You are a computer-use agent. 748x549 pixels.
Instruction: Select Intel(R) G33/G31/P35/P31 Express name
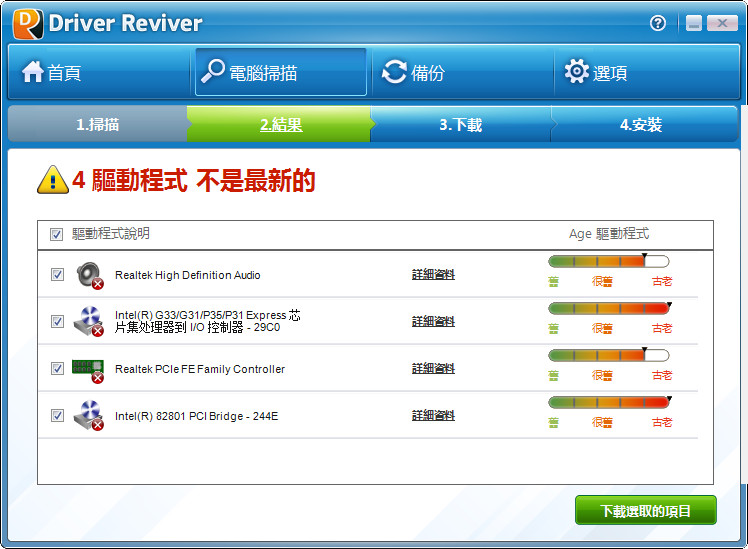(x=208, y=321)
